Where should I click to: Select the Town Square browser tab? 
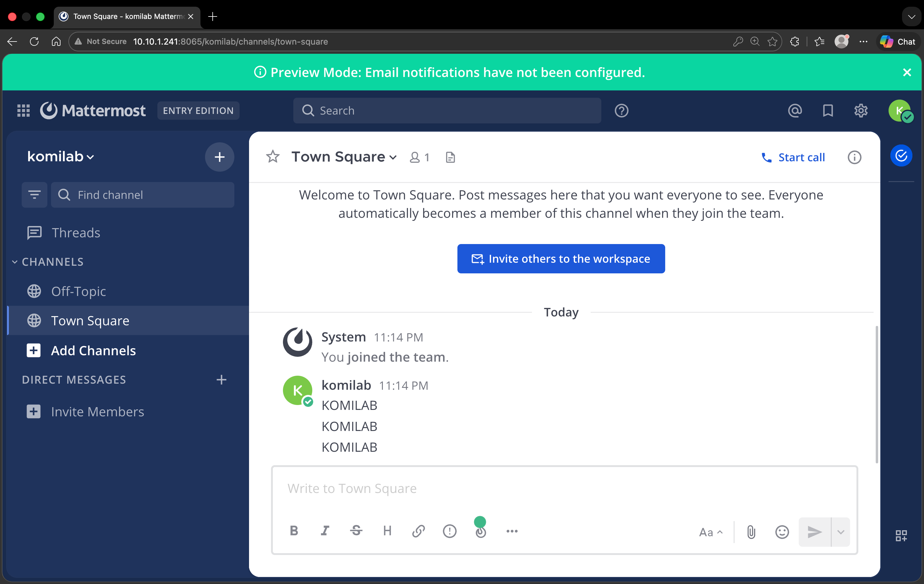pos(127,16)
